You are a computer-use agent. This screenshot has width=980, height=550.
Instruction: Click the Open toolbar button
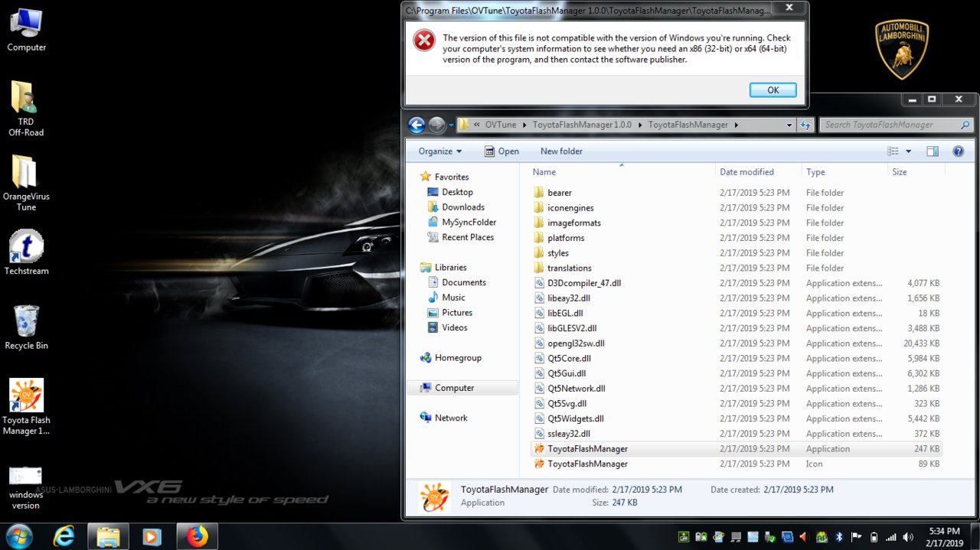pyautogui.click(x=501, y=151)
